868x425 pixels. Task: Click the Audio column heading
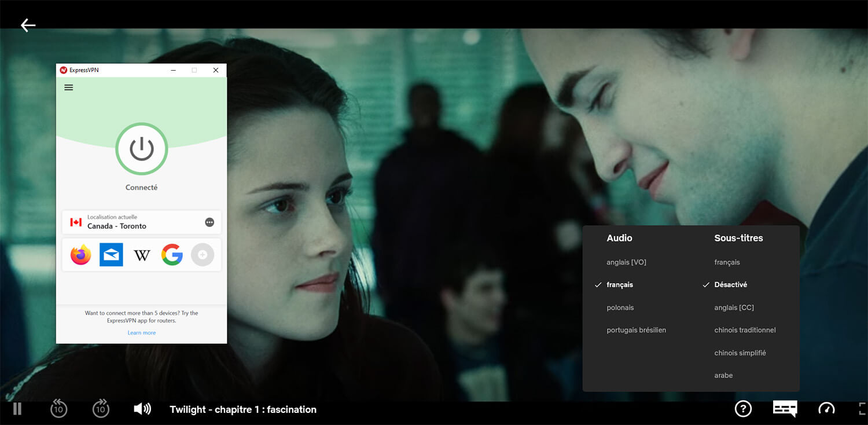tap(619, 238)
